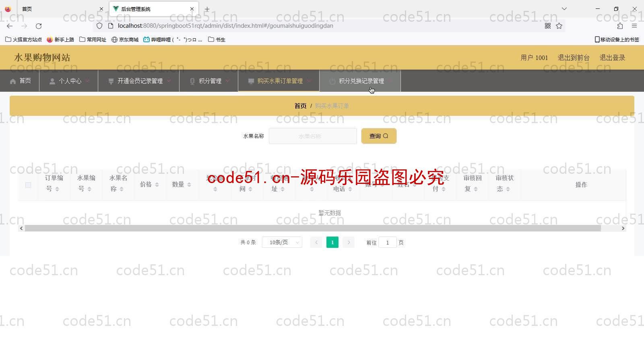Toggle the select-all checkbox in table header
Image resolution: width=644 pixels, height=346 pixels.
(28, 185)
